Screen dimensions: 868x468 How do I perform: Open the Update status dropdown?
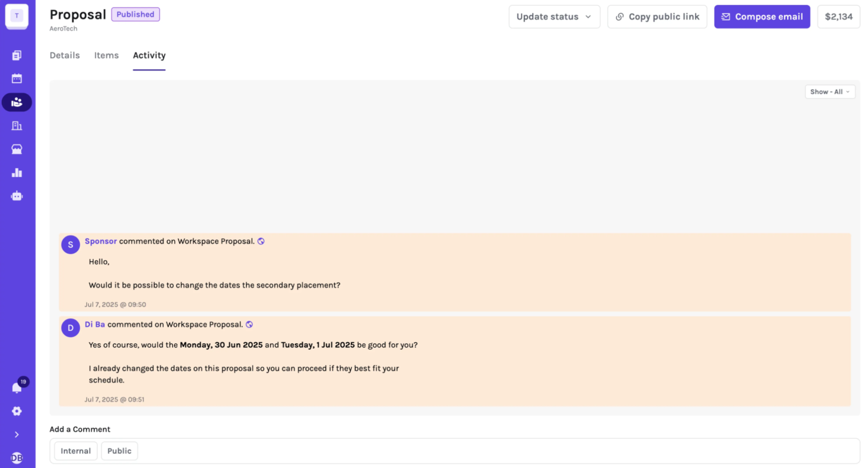pyautogui.click(x=554, y=17)
